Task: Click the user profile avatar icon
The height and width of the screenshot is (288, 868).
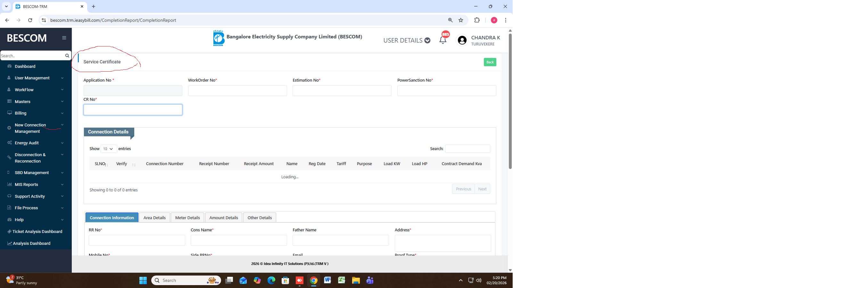Action: point(462,40)
